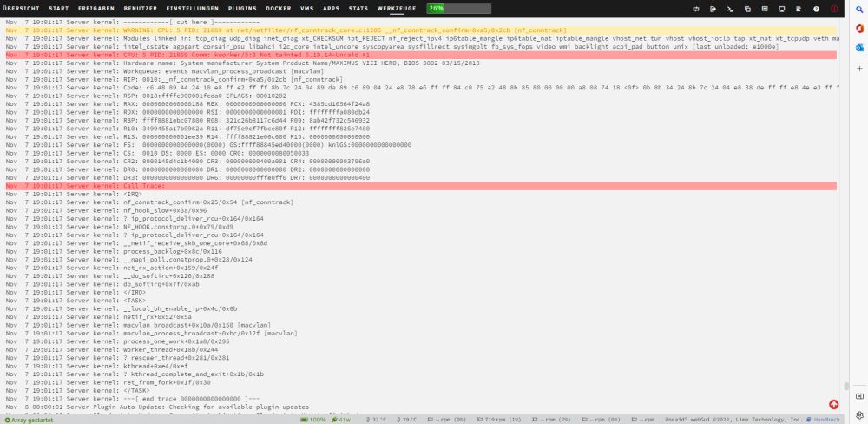Click the red back-to-top arrow button
The image size is (868, 424).
[x=833, y=404]
